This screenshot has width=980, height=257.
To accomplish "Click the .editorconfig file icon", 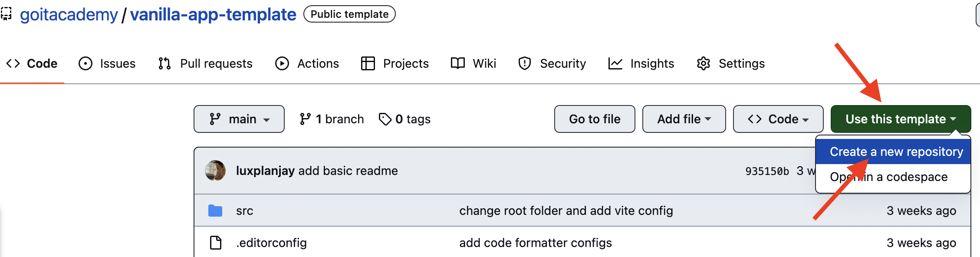I will pos(216,243).
